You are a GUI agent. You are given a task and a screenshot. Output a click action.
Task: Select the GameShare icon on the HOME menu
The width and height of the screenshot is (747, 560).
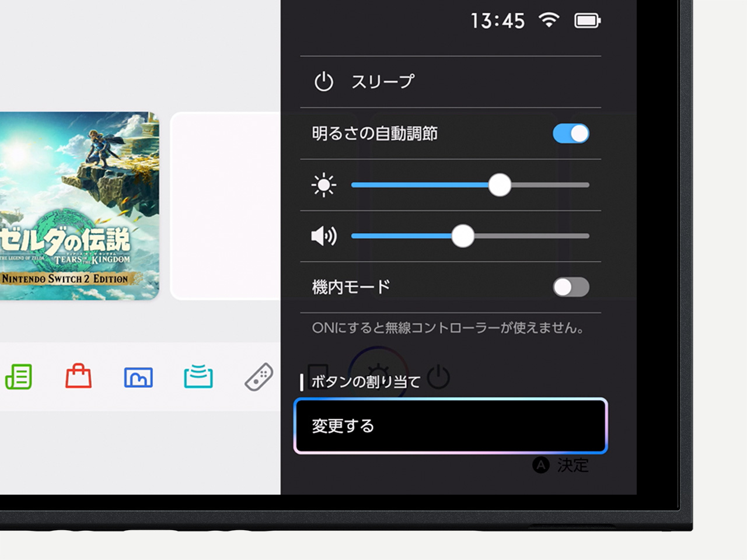(198, 377)
